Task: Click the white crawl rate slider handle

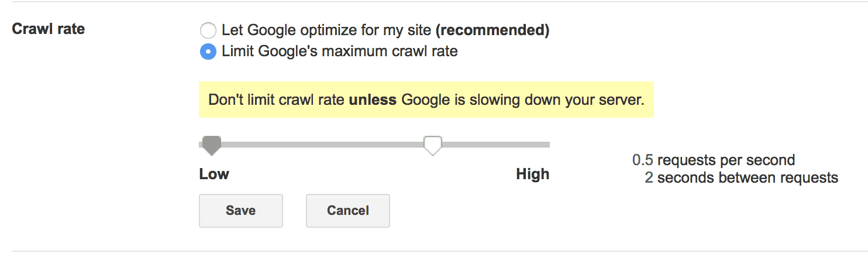Action: [432, 145]
